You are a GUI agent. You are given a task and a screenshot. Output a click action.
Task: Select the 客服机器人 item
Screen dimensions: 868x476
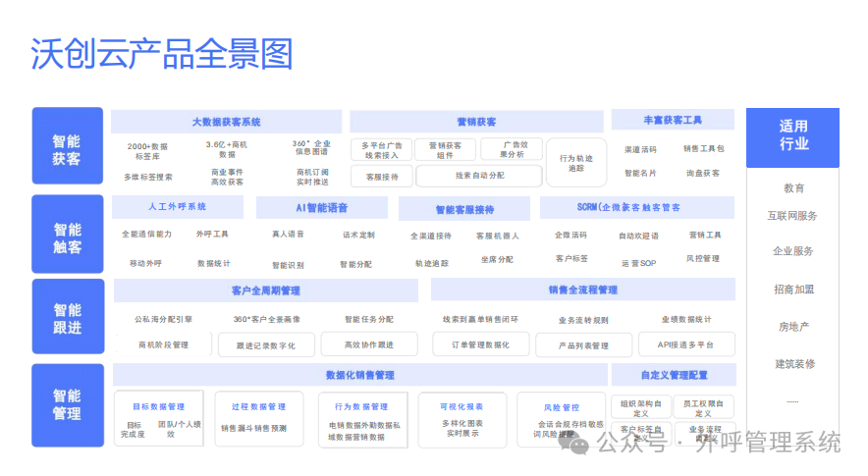(x=498, y=236)
